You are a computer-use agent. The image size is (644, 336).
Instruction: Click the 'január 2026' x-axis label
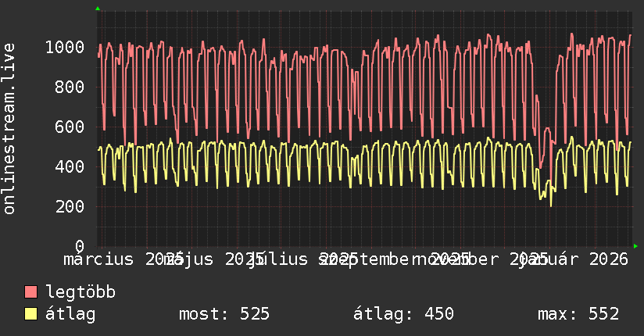pos(574,259)
